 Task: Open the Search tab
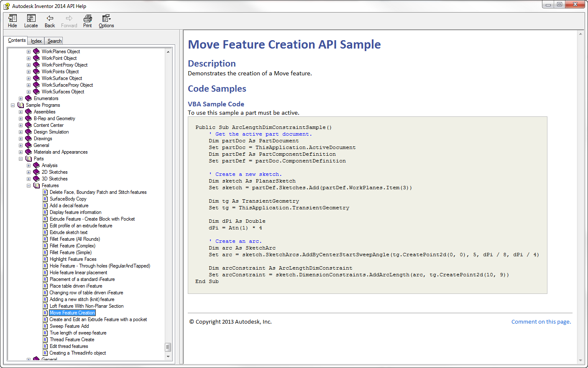tap(54, 41)
